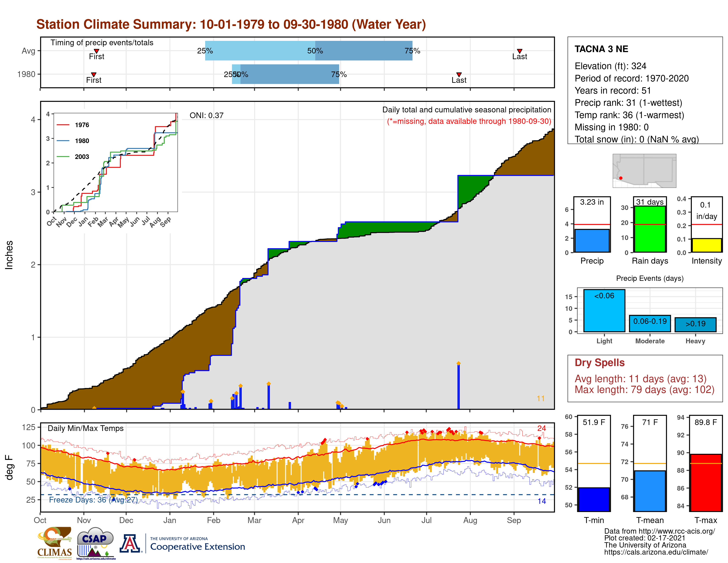Image resolution: width=728 pixels, height=563 pixels.
Task: Click the yellow Intensity bar
Action: [x=706, y=245]
